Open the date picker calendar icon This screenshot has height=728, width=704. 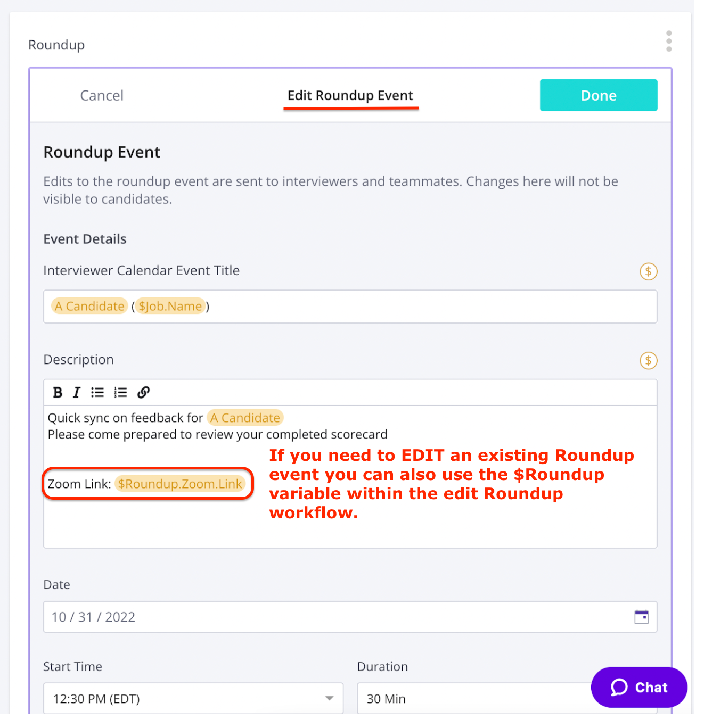coord(641,617)
